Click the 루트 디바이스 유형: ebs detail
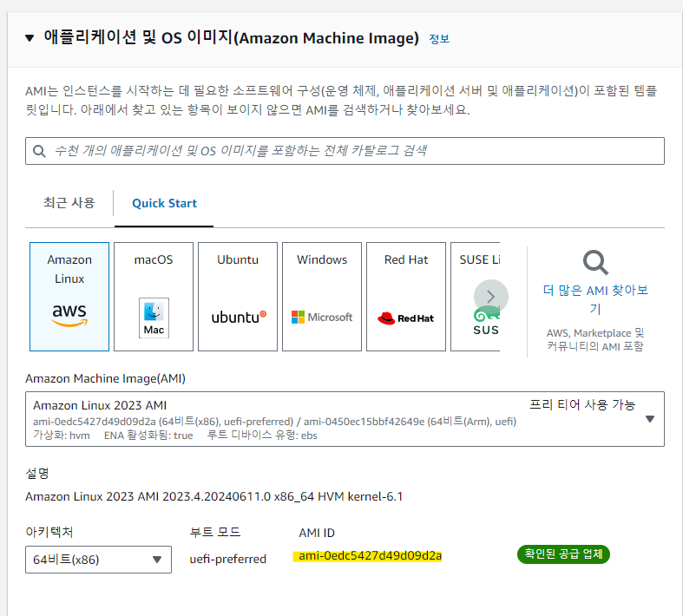The image size is (683, 616). click(x=262, y=436)
